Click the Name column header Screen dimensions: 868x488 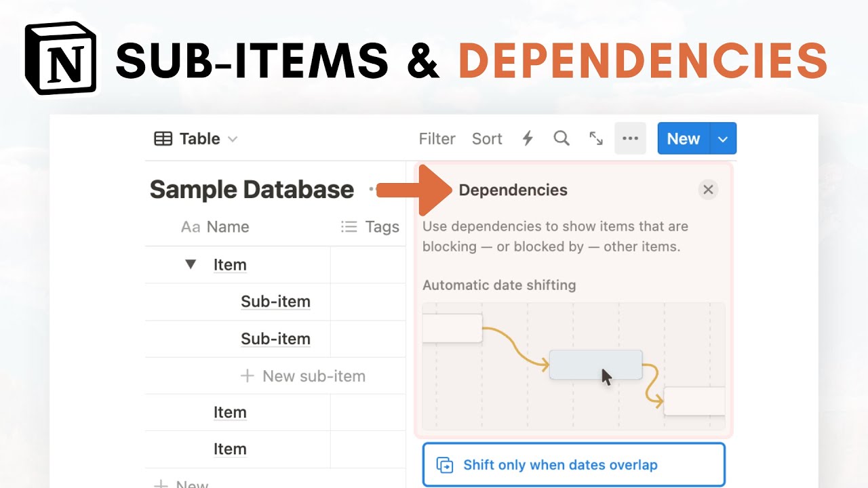coord(215,227)
